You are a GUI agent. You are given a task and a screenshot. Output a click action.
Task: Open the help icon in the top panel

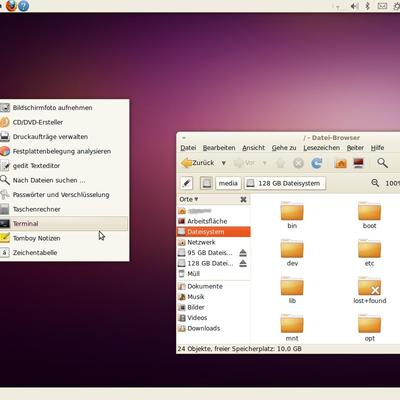point(24,6)
